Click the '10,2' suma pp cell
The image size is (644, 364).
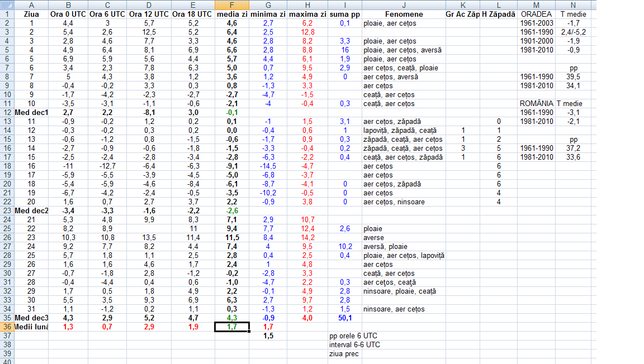(344, 247)
